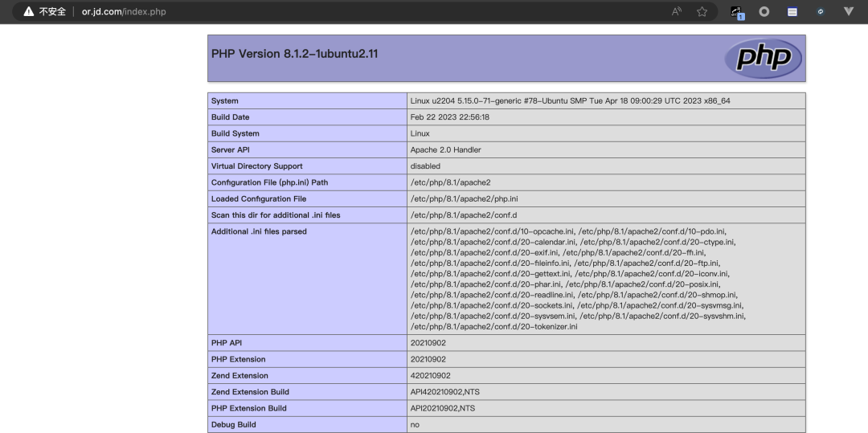Viewport: 868px width, 433px height.
Task: Click the System row label
Action: [225, 101]
